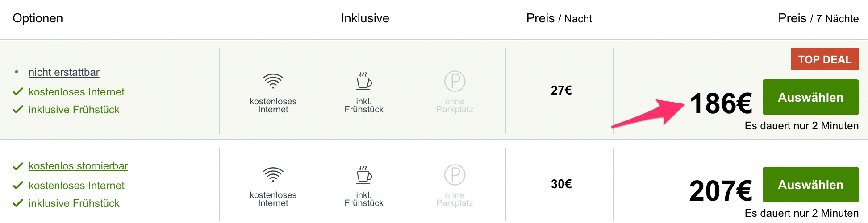This screenshot has height=223, width=868.
Task: Click checkmark beside kostenlos stornierbar
Action: 18,166
